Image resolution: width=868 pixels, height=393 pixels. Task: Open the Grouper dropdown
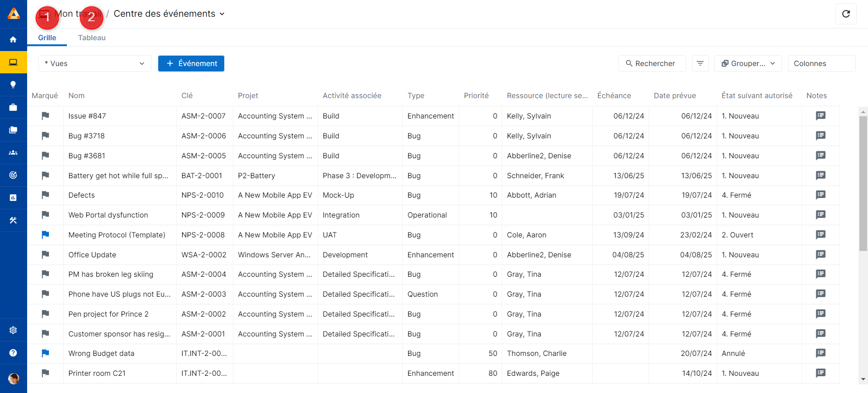pyautogui.click(x=748, y=64)
